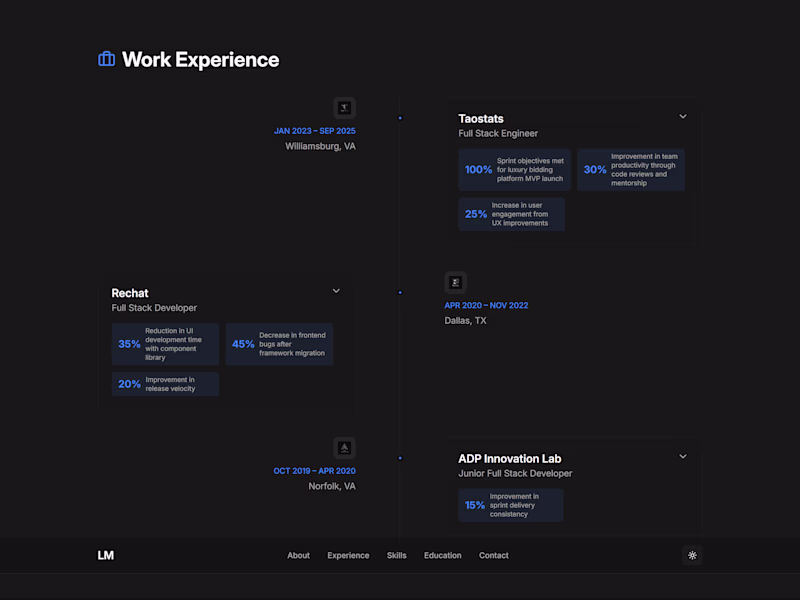Viewport: 800px width, 600px height.
Task: Click the briefcase icon beside Work Experience heading
Action: (106, 60)
